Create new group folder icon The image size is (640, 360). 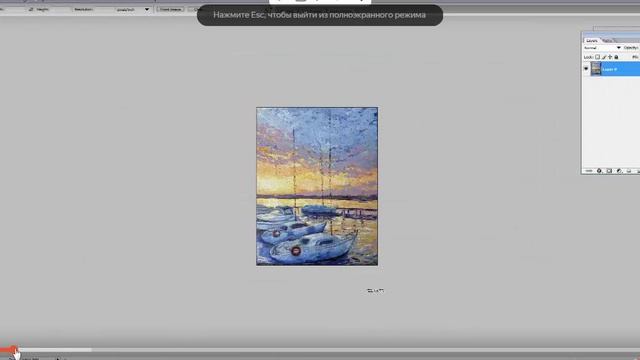[x=629, y=171]
